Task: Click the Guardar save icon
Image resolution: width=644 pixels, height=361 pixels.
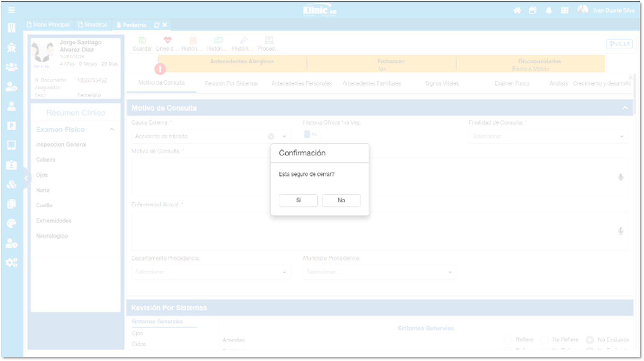Action: pos(142,40)
